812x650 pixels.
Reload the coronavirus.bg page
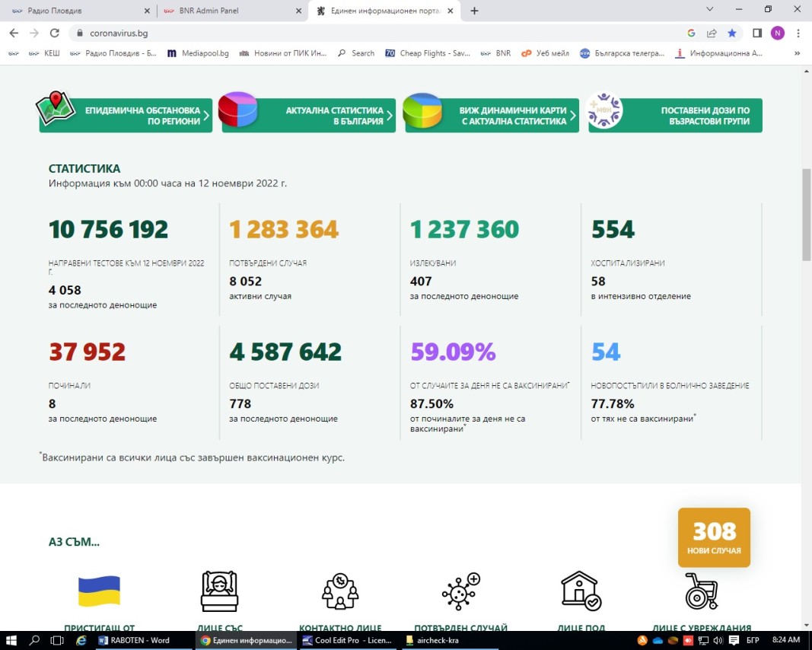pyautogui.click(x=54, y=33)
